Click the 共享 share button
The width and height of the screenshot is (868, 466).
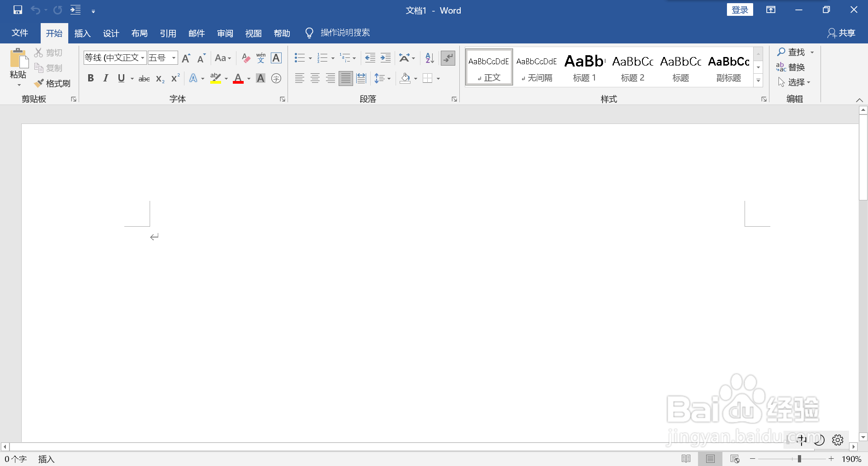(841, 33)
